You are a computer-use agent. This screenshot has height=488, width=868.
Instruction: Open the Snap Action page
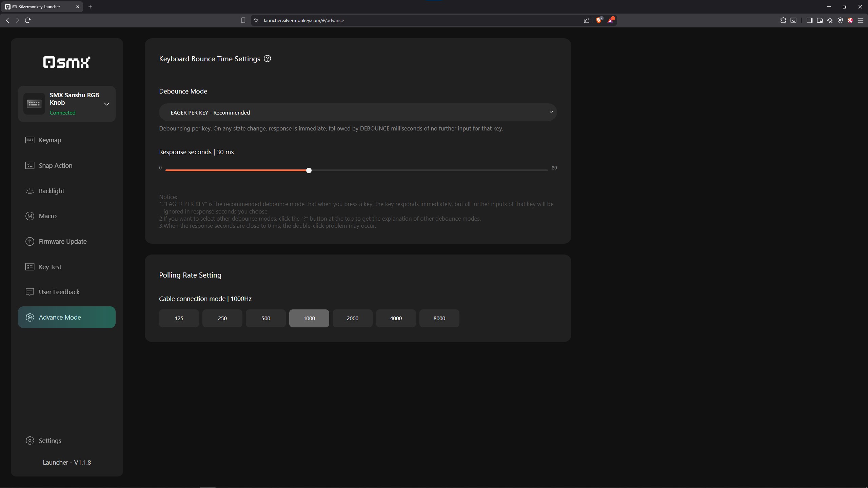click(x=55, y=165)
